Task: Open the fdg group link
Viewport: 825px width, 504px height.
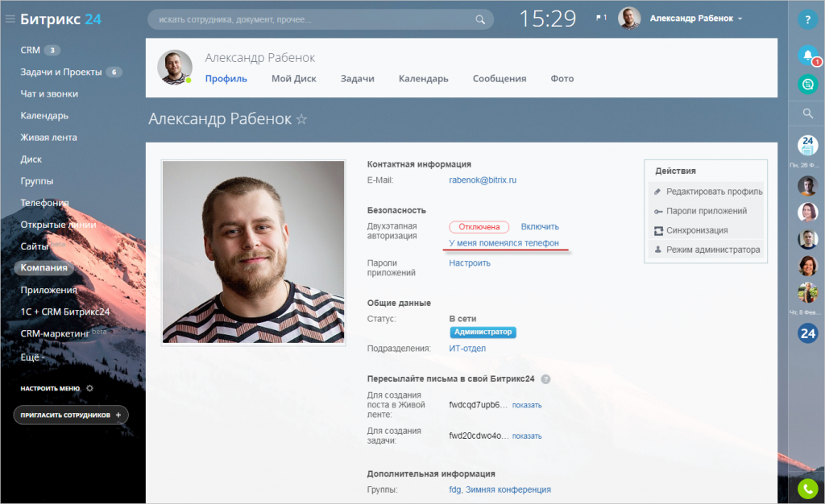Action: point(454,490)
